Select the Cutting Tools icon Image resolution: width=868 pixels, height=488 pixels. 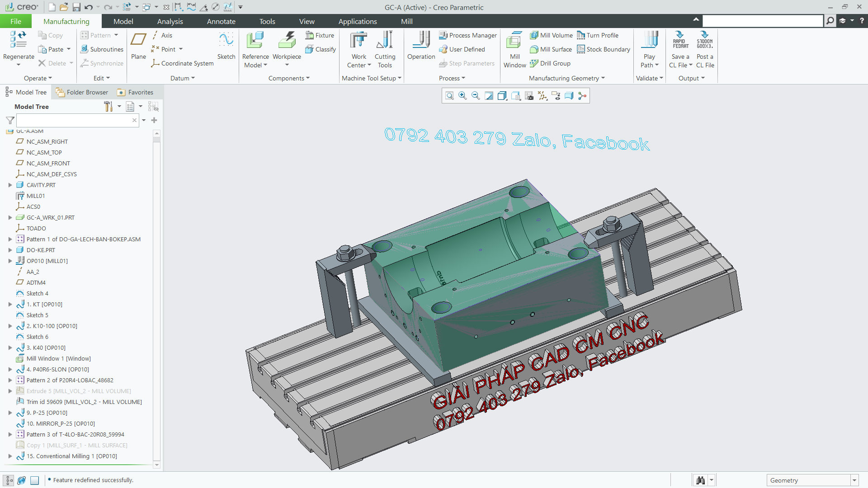pyautogui.click(x=385, y=40)
